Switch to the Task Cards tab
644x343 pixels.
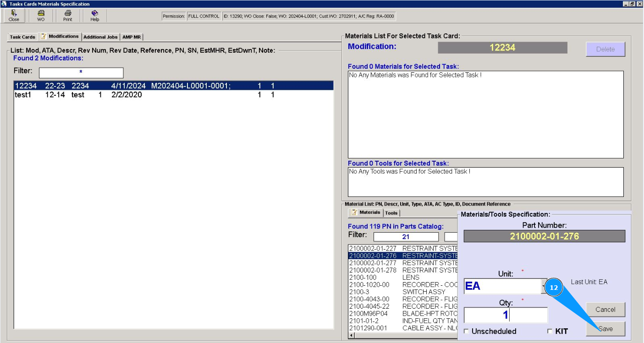(x=22, y=37)
